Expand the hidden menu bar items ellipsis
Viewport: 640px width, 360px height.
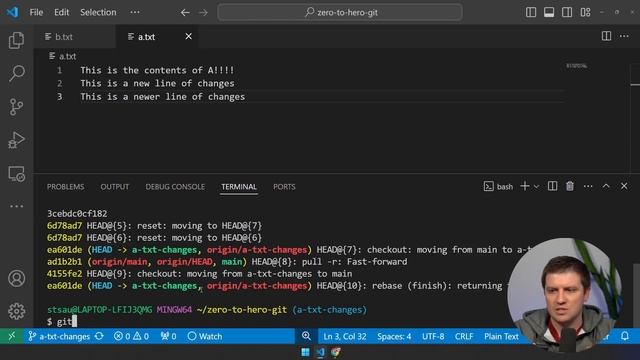135,12
